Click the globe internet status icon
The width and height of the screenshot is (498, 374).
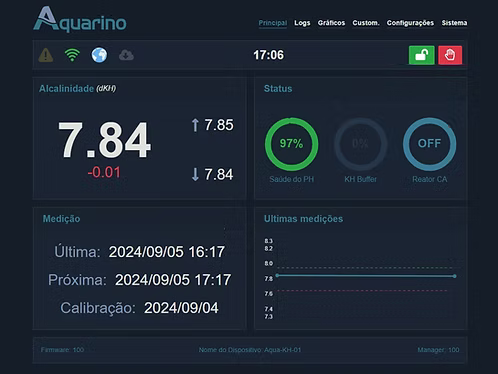point(99,55)
